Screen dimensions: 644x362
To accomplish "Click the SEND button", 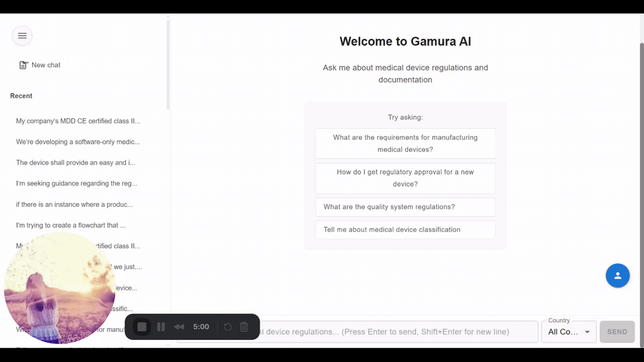I will 617,332.
